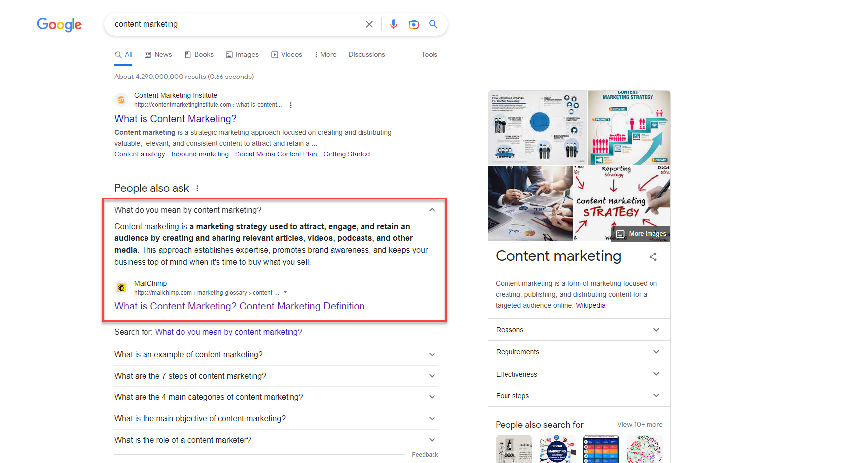Click More images button

tap(642, 234)
